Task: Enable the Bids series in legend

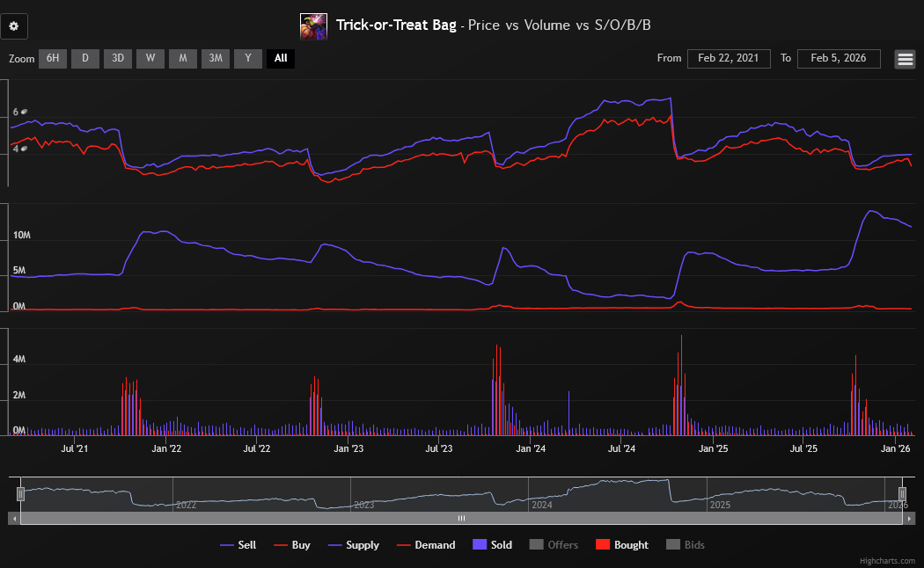Action: click(x=686, y=545)
